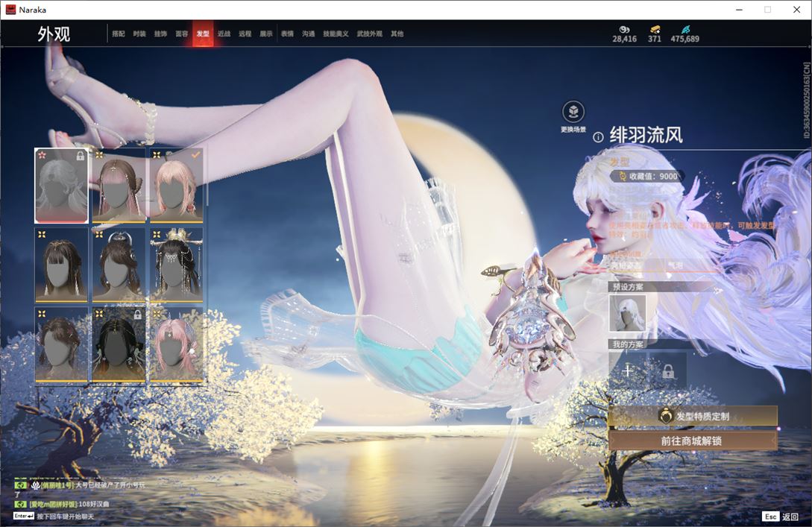Screen dimensions: 812x527
Task: Open the 沟通 communication tab
Action: pos(309,34)
